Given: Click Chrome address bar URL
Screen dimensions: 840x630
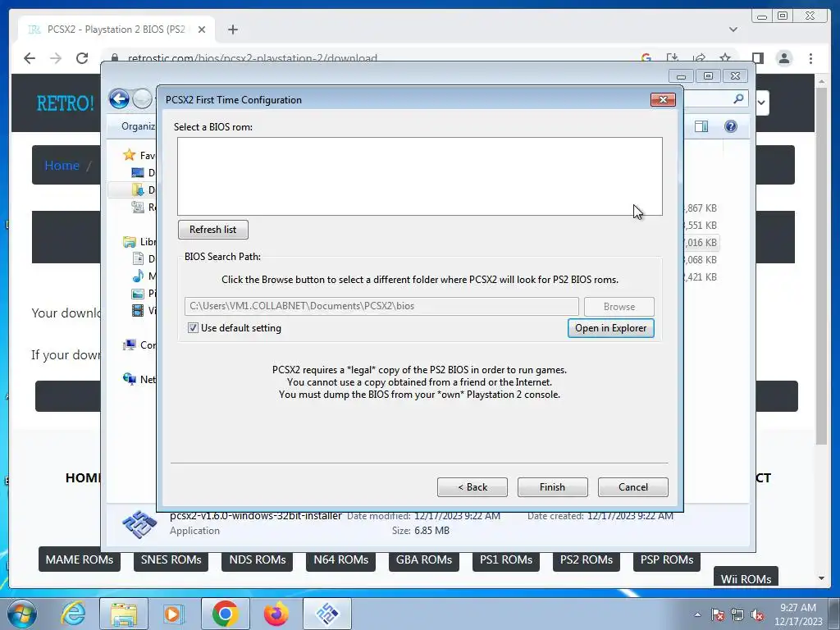Looking at the screenshot, I should [253, 58].
